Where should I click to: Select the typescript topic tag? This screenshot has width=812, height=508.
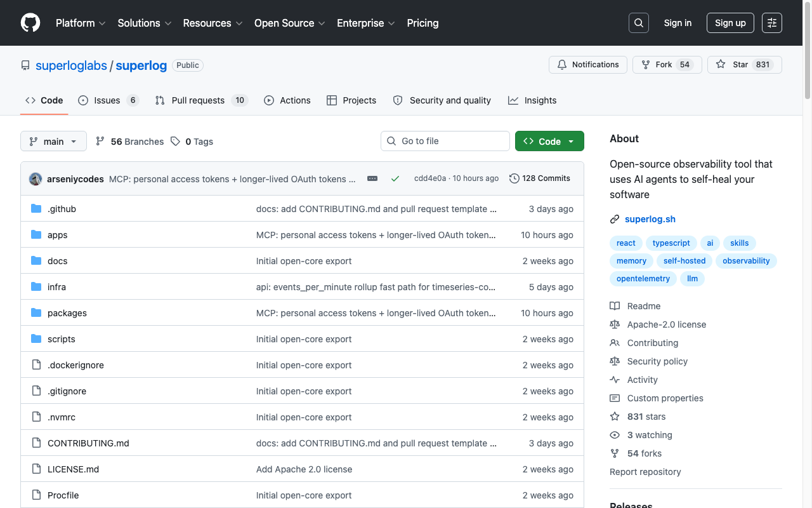(671, 243)
